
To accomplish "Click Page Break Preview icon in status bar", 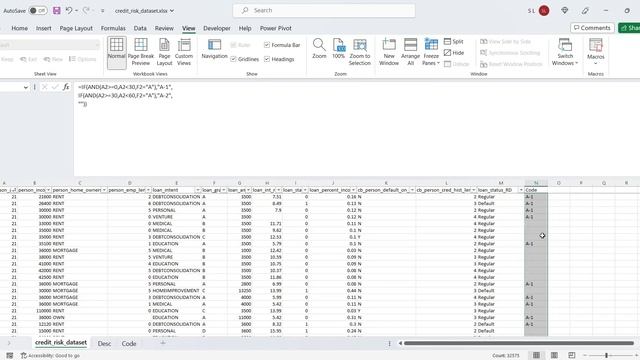I will (x=572, y=356).
